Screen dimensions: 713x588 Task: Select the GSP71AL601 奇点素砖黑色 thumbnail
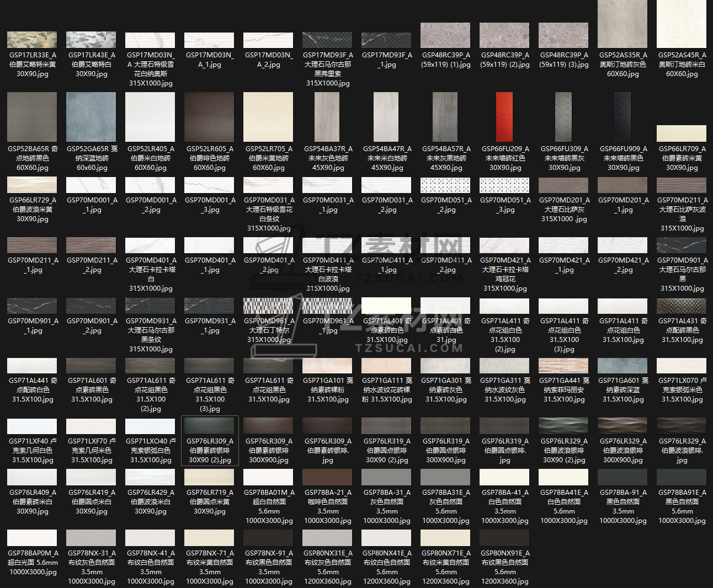click(x=91, y=366)
